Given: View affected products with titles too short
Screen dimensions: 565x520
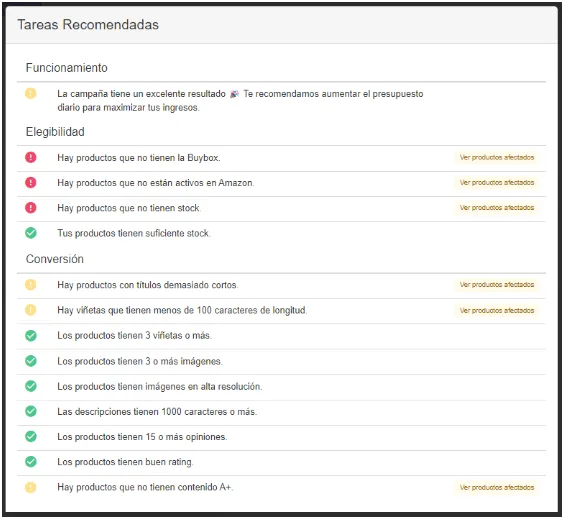Looking at the screenshot, I should click(x=497, y=285).
